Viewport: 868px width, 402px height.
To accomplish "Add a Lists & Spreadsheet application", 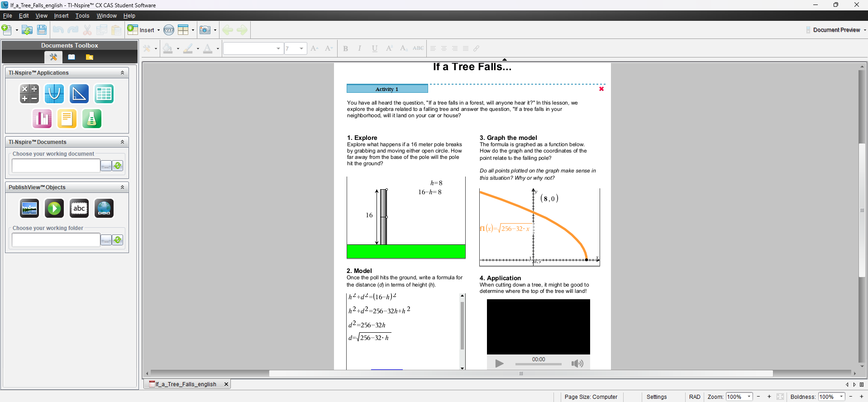I will click(104, 94).
